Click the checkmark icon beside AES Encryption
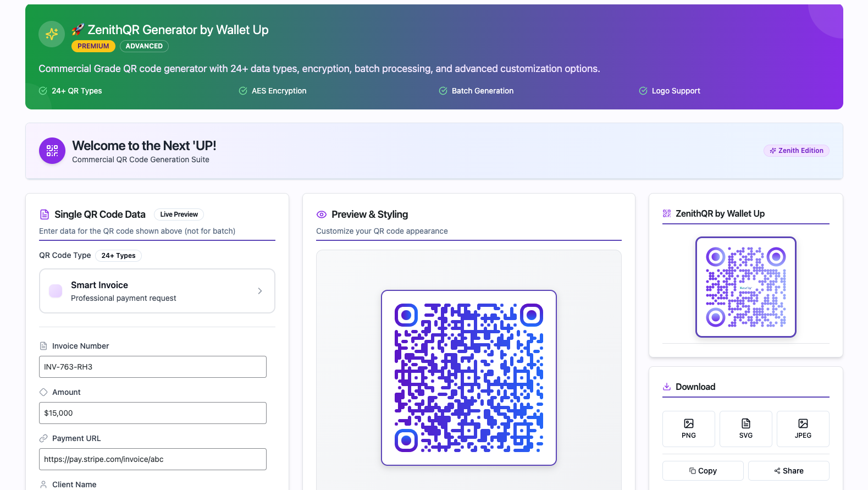This screenshot has height=490, width=868. [243, 91]
